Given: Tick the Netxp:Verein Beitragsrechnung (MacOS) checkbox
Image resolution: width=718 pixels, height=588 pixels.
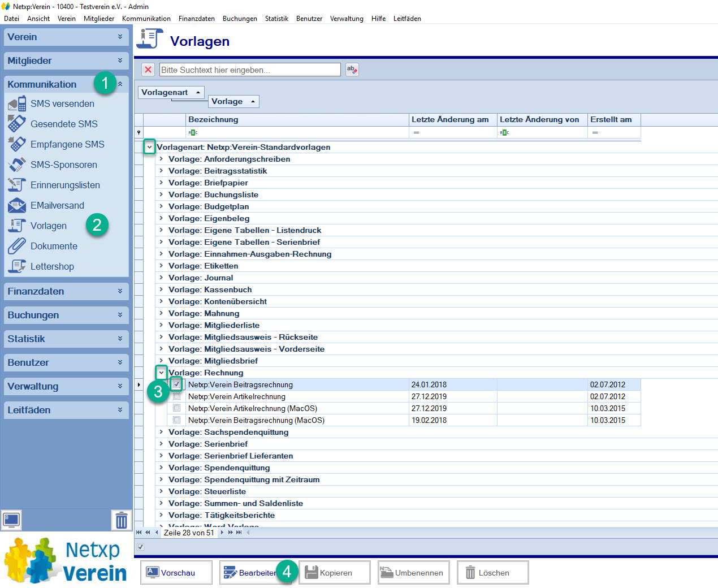Looking at the screenshot, I should tap(177, 420).
